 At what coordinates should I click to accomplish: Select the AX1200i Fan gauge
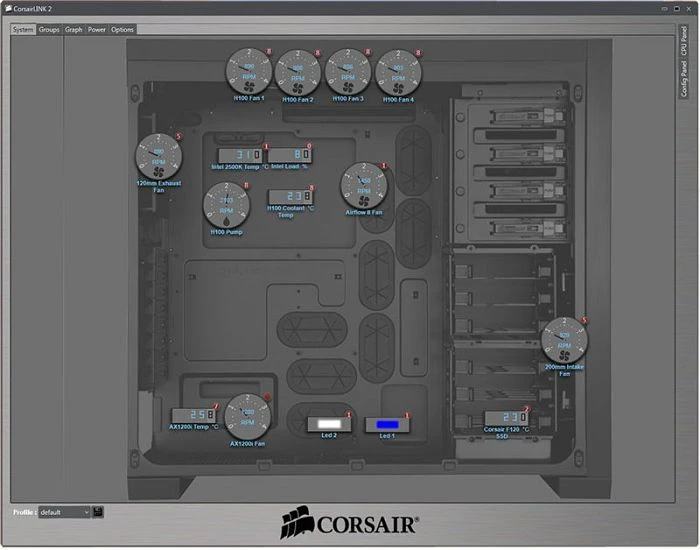point(247,417)
